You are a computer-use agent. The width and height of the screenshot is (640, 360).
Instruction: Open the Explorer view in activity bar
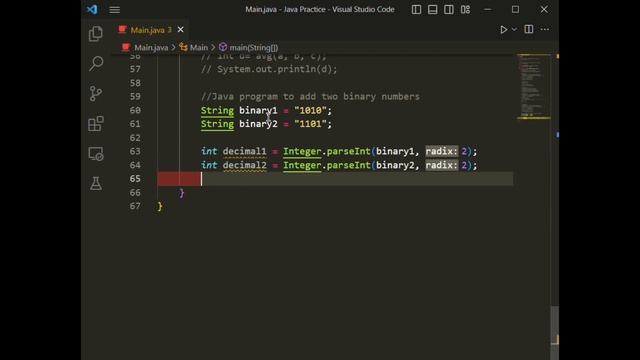pos(96,33)
